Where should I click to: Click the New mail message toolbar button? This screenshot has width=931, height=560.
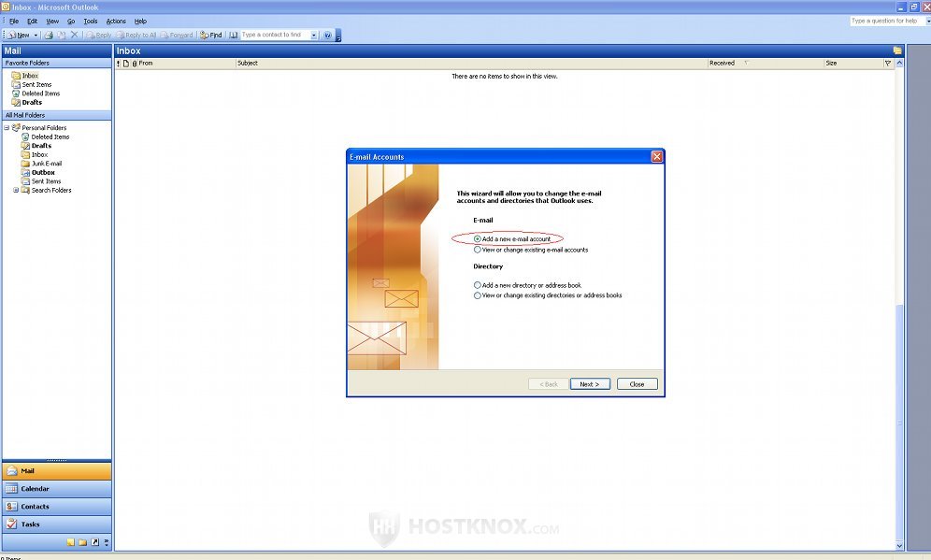[19, 35]
